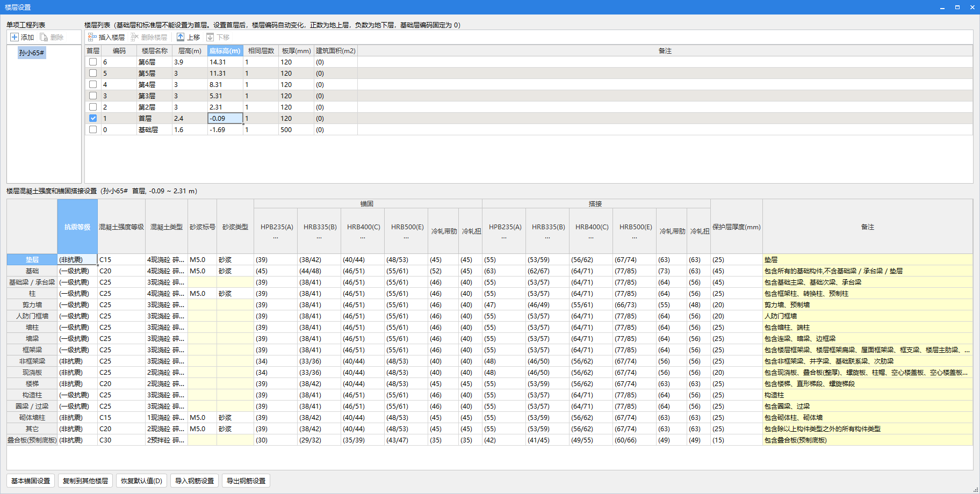
Task: Click the 恢复默认值(D) button
Action: 141,481
